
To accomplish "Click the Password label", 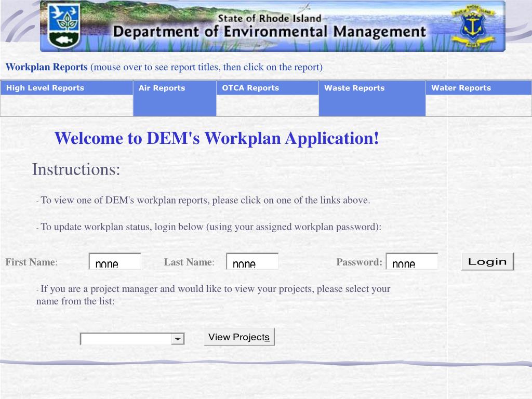I will (359, 262).
